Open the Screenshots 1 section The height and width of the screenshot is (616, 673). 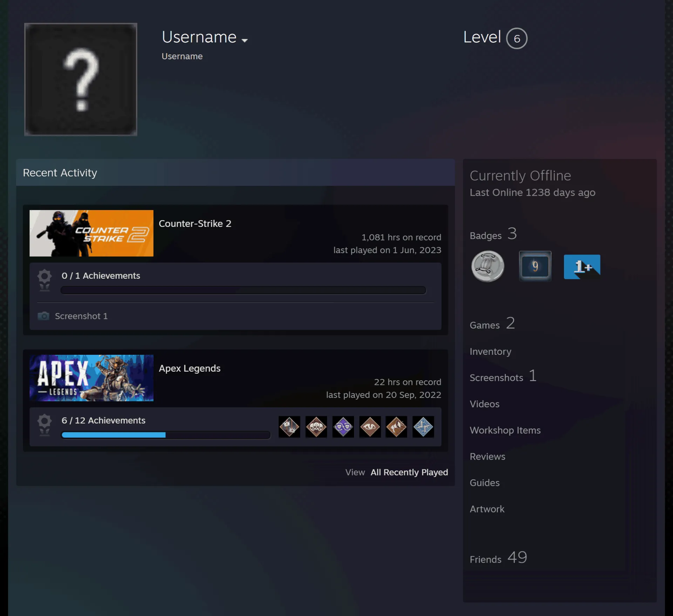[x=503, y=376]
